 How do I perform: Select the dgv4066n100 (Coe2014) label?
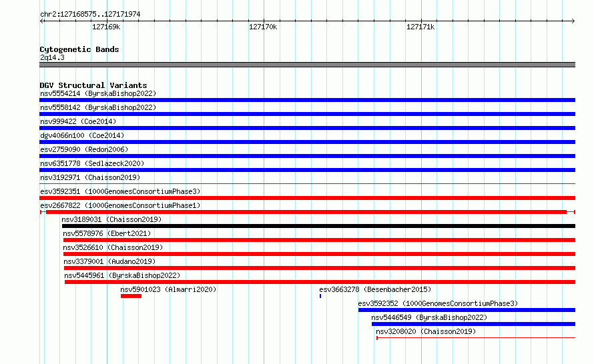[82, 135]
